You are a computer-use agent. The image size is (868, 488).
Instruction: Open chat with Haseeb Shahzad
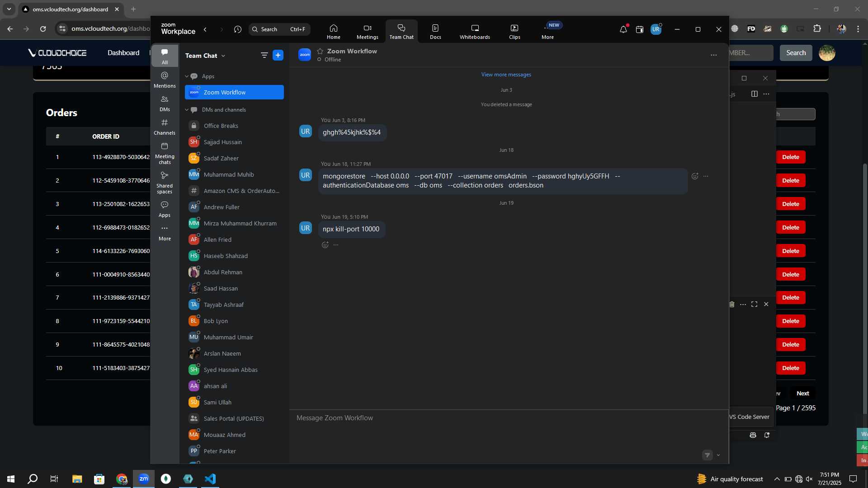click(234, 256)
